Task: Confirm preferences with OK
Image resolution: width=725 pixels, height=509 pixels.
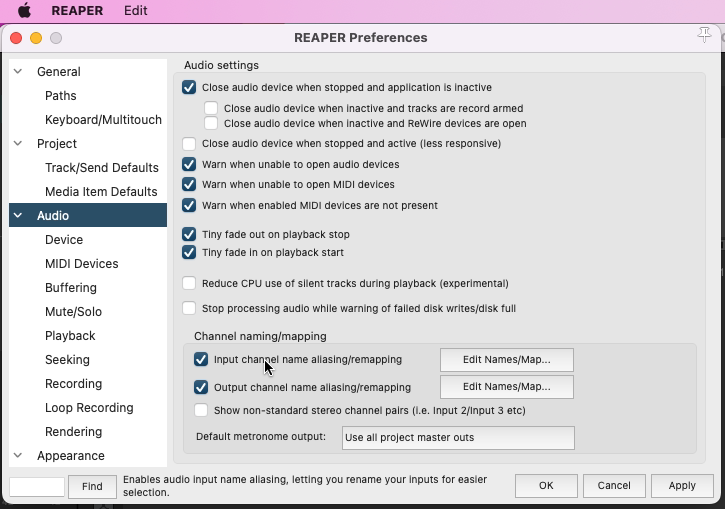Action: (546, 486)
